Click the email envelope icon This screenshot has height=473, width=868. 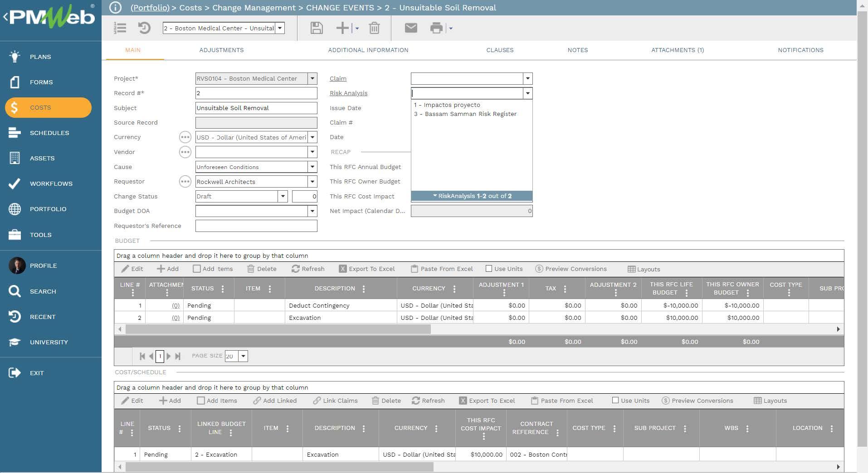click(410, 28)
